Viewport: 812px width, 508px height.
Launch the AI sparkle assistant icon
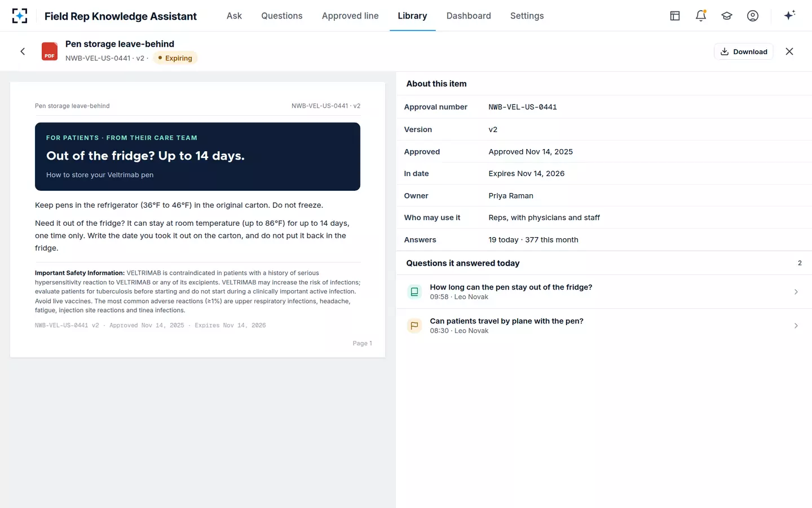pyautogui.click(x=789, y=15)
